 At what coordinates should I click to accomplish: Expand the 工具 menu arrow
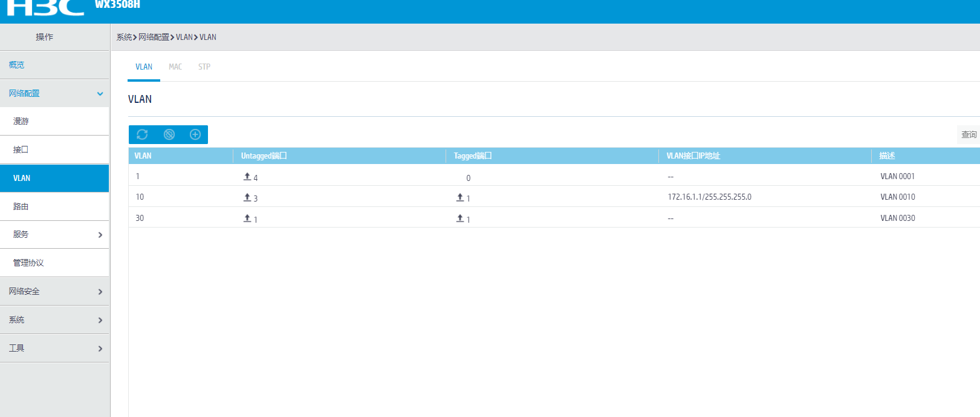100,349
